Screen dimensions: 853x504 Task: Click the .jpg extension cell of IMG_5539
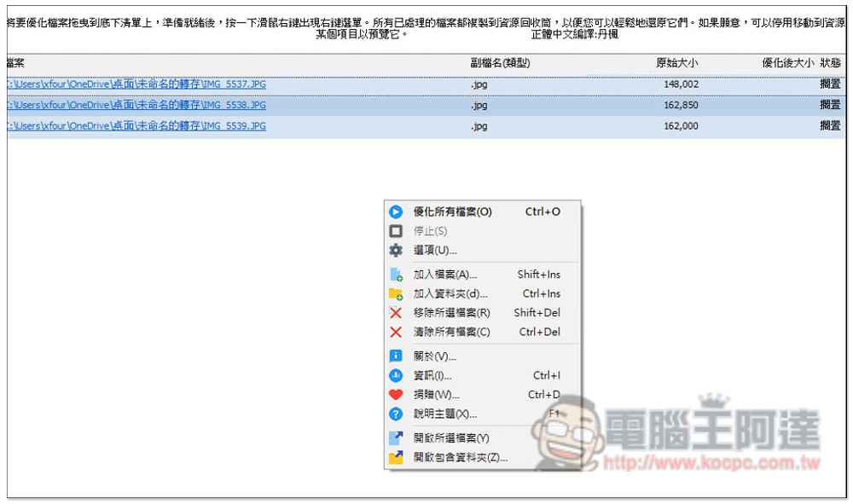(479, 126)
